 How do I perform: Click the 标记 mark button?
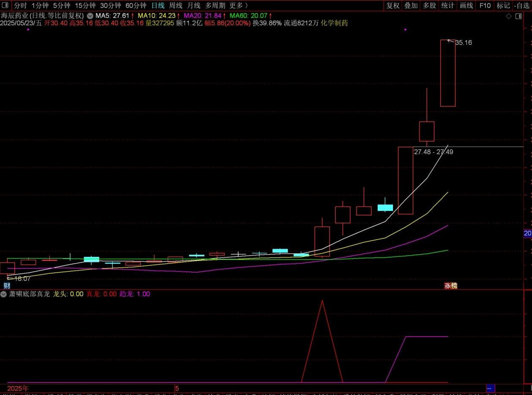503,5
